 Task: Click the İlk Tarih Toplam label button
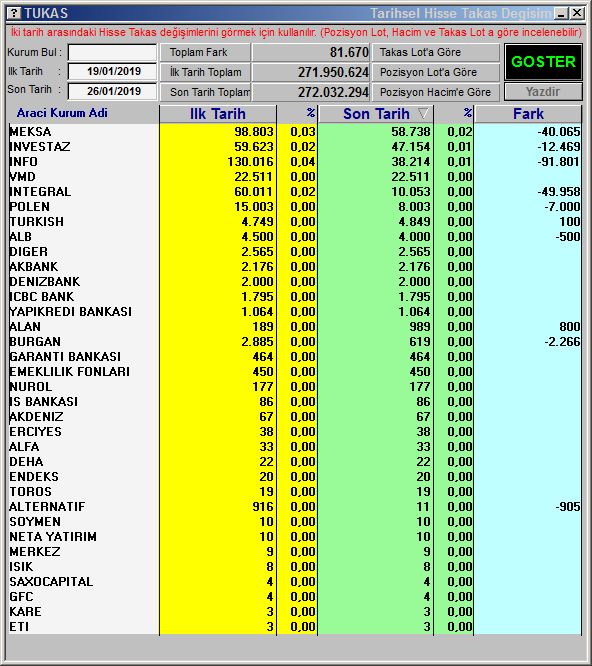(205, 72)
